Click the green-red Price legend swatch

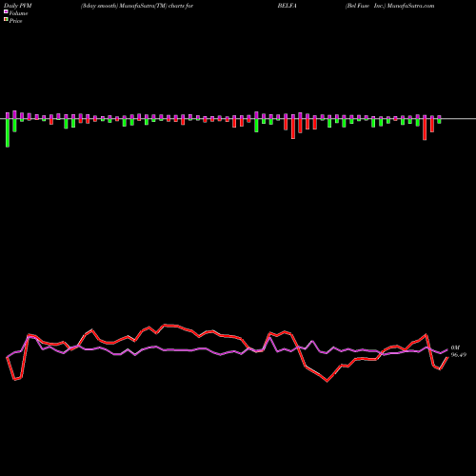6,20
